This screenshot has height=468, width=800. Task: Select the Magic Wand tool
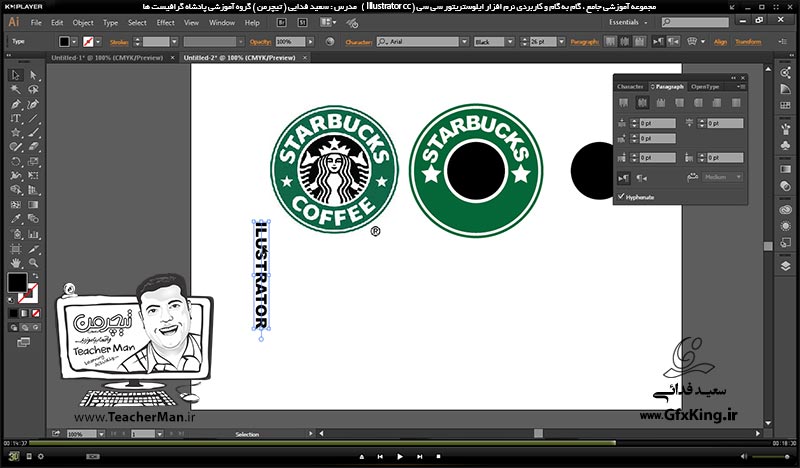coord(16,90)
